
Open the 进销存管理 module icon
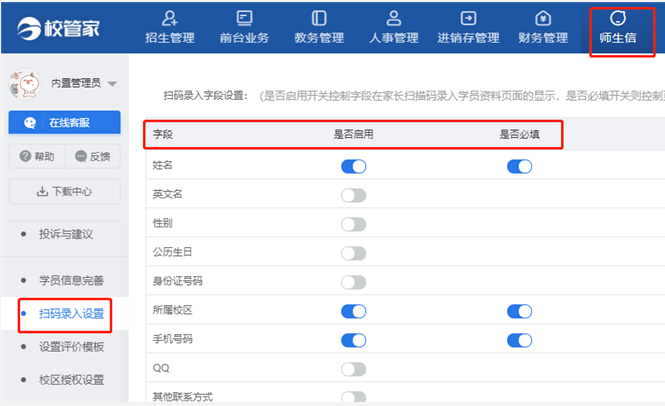pyautogui.click(x=468, y=18)
